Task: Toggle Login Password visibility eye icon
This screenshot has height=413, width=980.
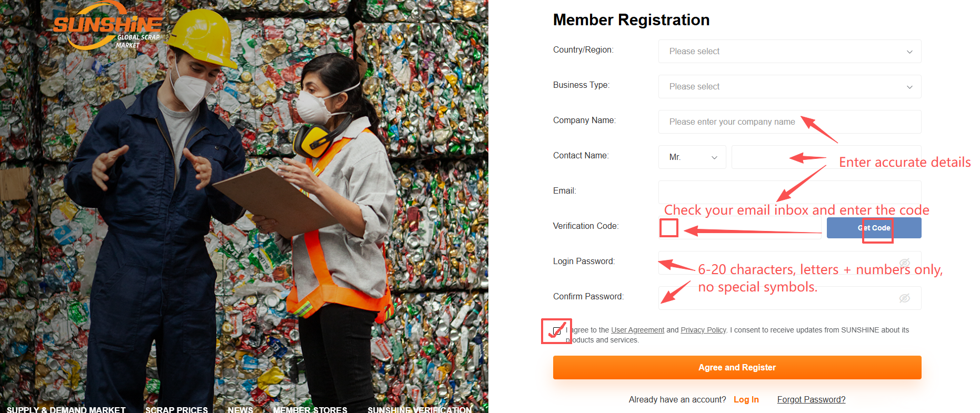Action: pyautogui.click(x=904, y=263)
